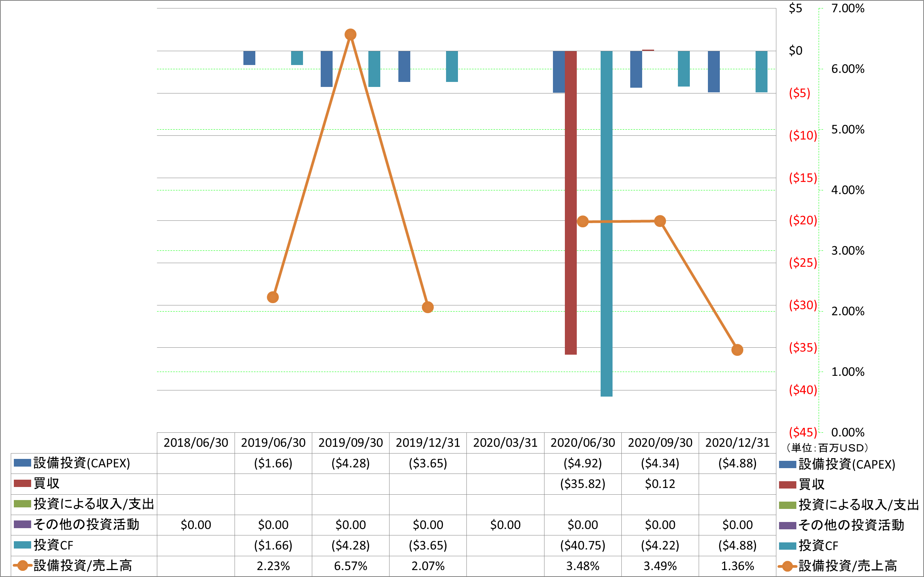Click the $0.12 買収 table cell

[x=660, y=484]
